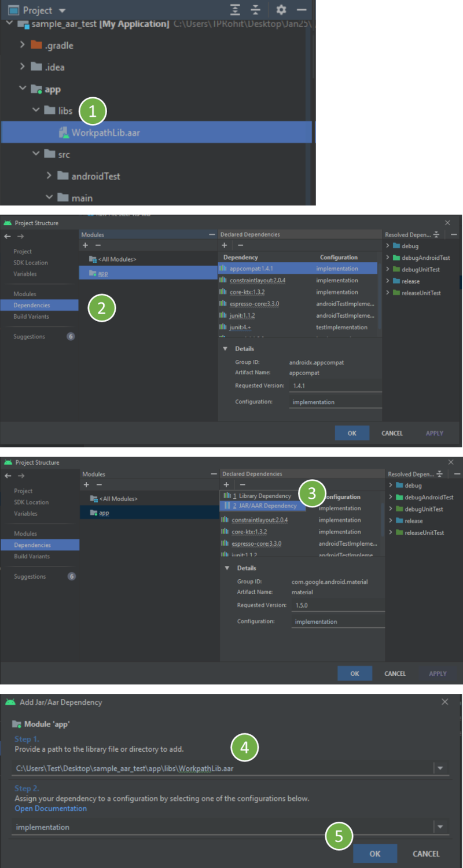Click the androidTest folder icon
This screenshot has width=463, height=868.
click(63, 176)
